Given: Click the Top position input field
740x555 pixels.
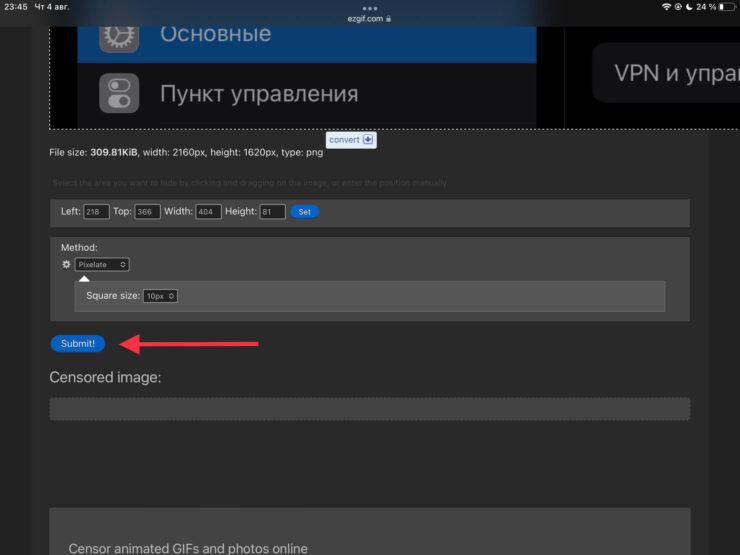Looking at the screenshot, I should pos(147,212).
